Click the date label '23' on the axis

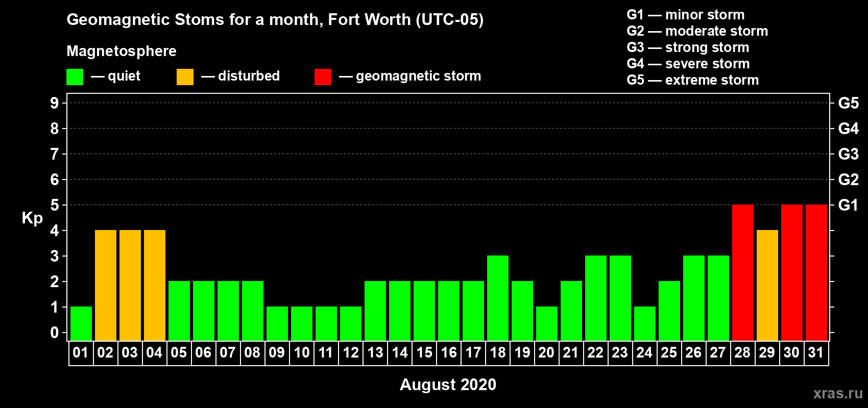tap(620, 353)
